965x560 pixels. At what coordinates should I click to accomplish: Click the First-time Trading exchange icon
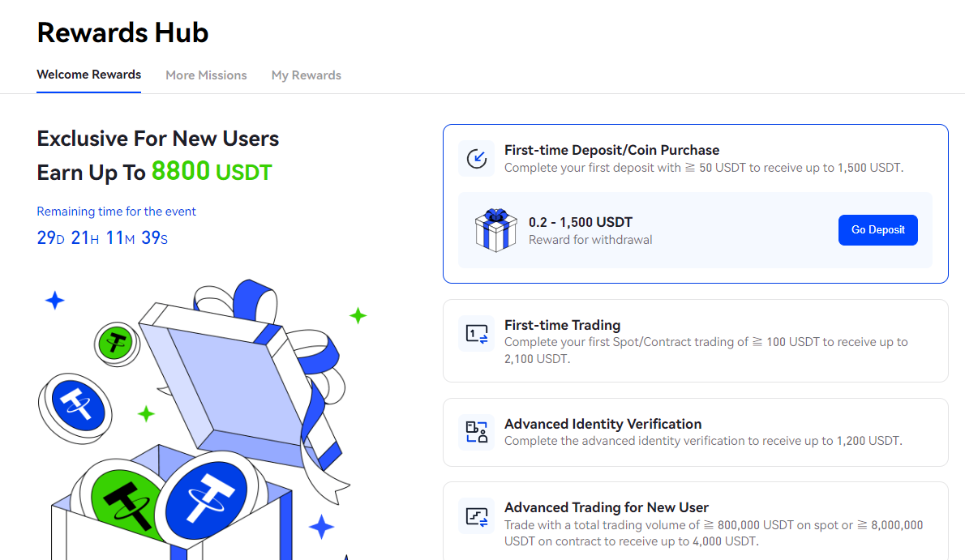(476, 332)
